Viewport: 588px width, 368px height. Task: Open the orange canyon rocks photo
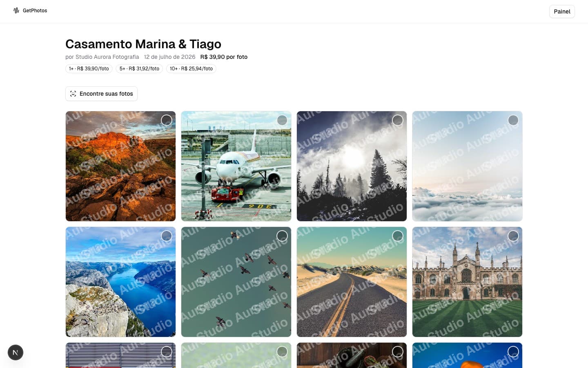(120, 166)
